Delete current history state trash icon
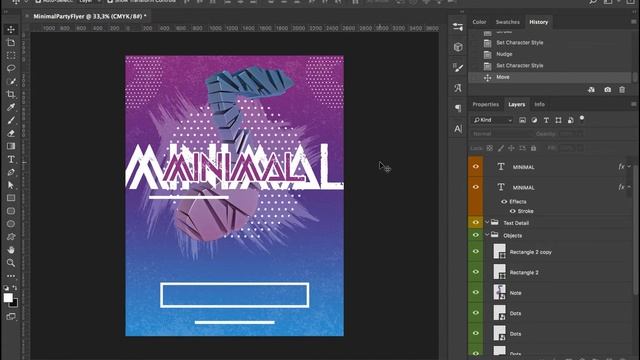Viewport: 640px width, 360px height. pos(622,90)
